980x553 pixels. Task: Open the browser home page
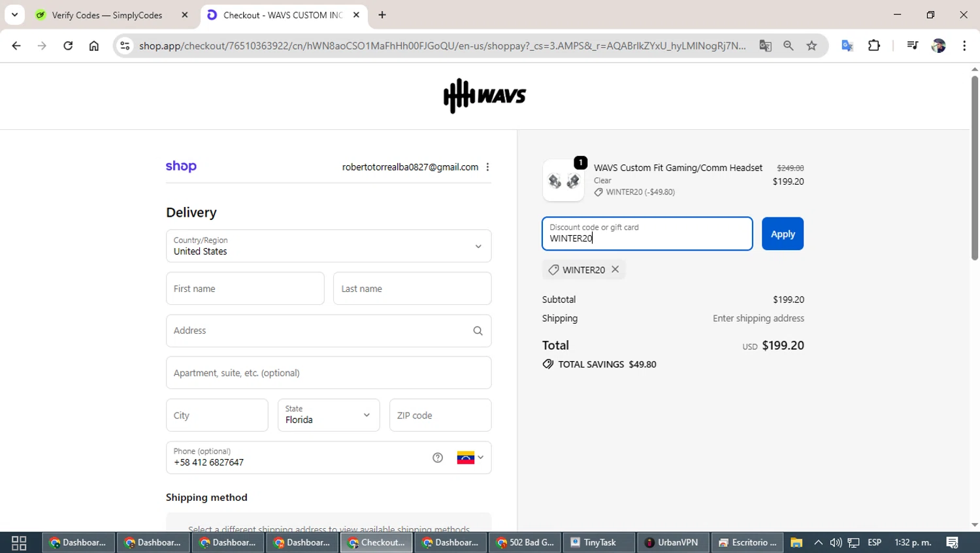click(94, 46)
